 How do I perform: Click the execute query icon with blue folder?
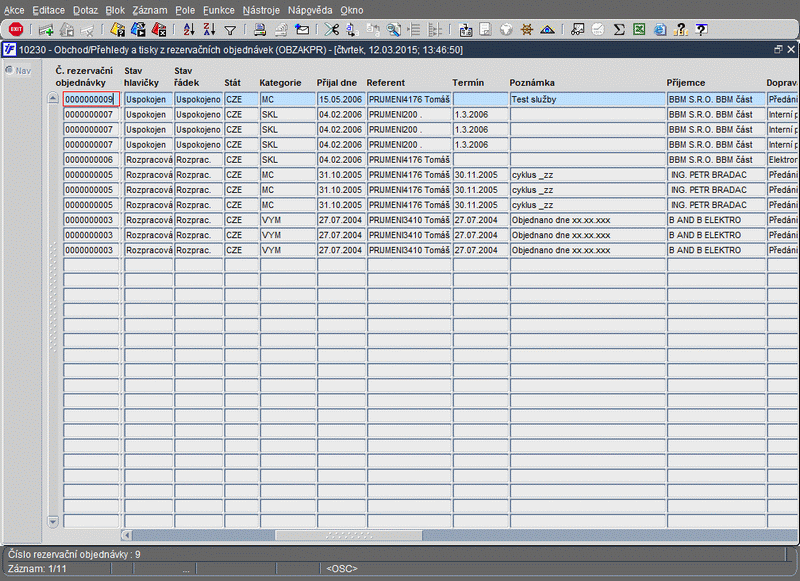click(138, 30)
